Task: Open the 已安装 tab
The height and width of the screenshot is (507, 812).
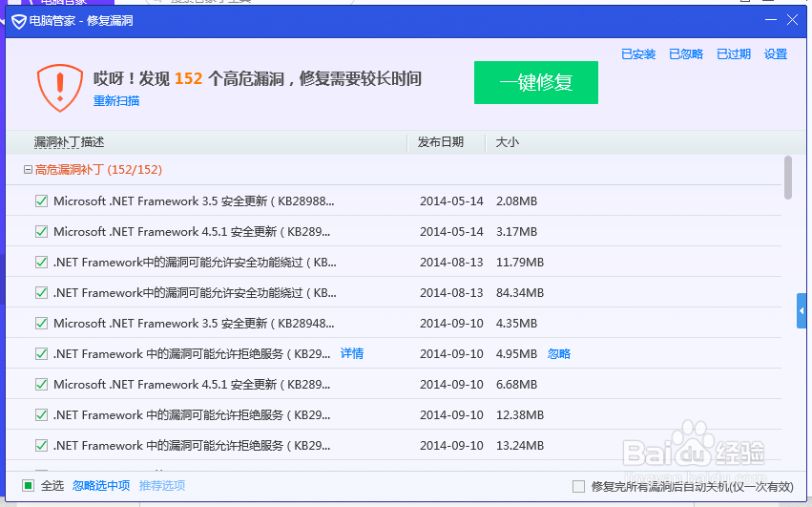Action: tap(638, 53)
